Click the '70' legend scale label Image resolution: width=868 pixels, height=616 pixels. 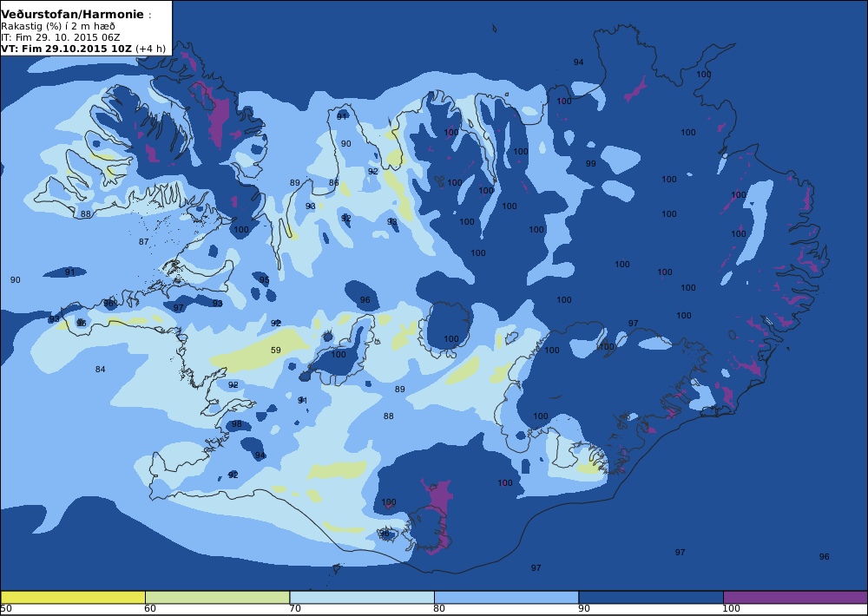coord(295,609)
